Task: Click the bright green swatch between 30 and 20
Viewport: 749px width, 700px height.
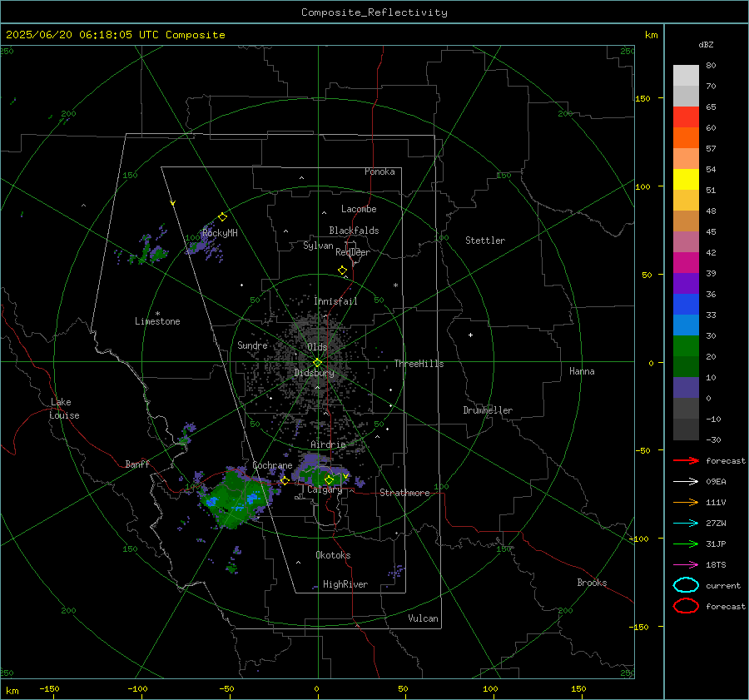Action: click(686, 346)
